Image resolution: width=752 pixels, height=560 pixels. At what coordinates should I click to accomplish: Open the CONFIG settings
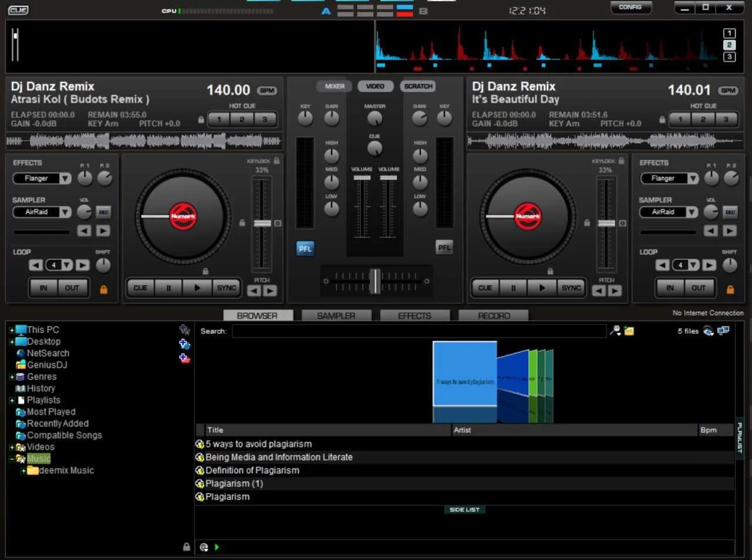coord(630,8)
